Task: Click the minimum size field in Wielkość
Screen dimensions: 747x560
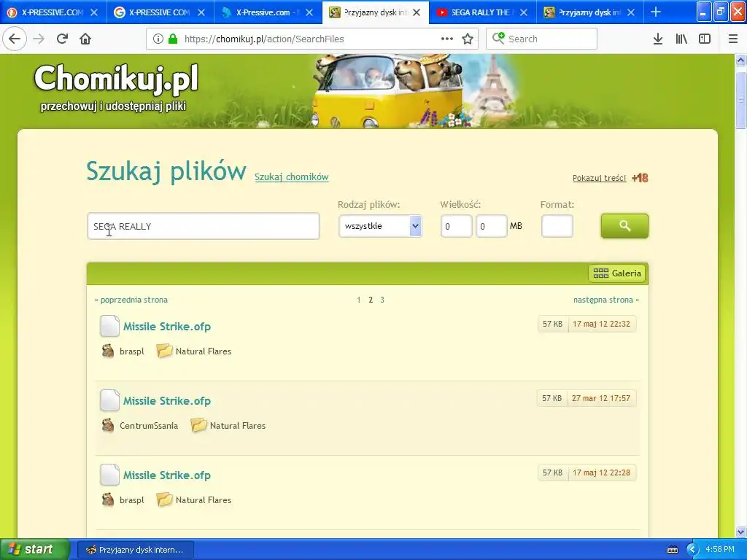Action: 456,226
